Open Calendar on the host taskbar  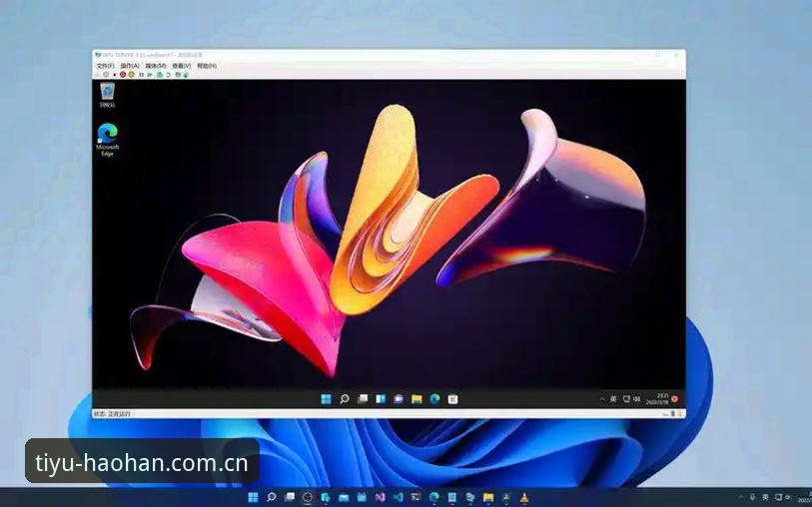(x=362, y=497)
